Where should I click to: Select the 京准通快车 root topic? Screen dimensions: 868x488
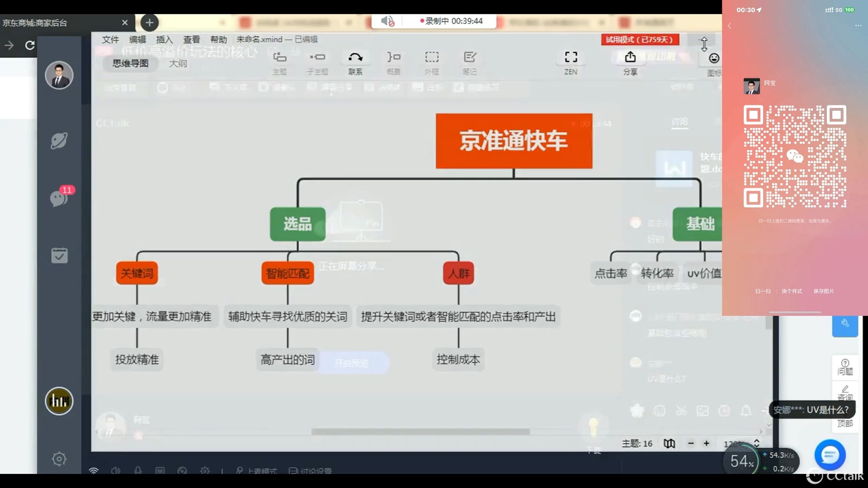coord(514,141)
